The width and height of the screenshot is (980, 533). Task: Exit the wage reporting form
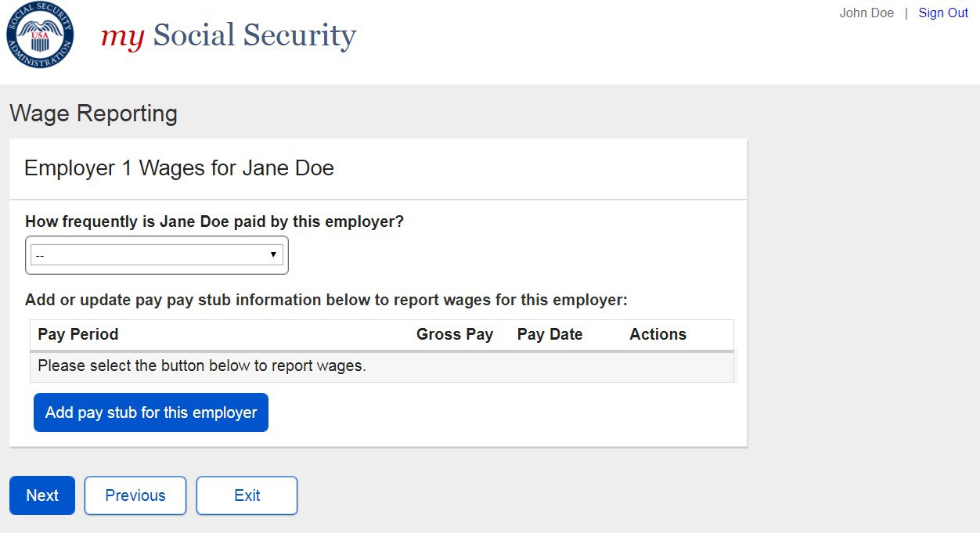247,495
